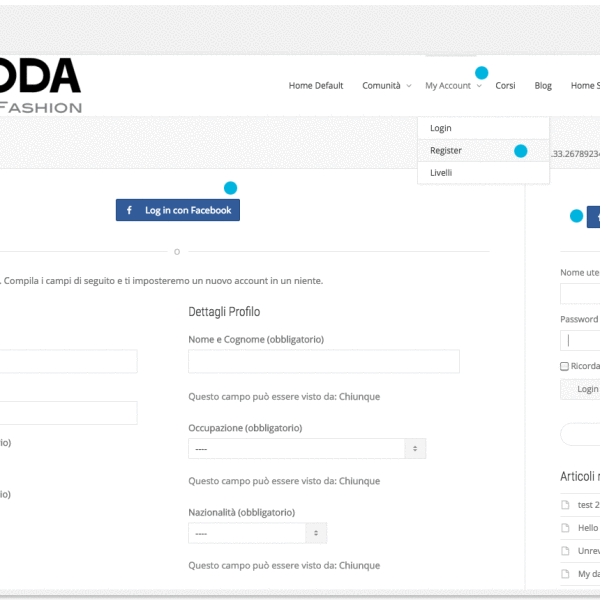Click the document icon beside the Hello article
Viewport: 600px width, 600px height.
[x=565, y=528]
